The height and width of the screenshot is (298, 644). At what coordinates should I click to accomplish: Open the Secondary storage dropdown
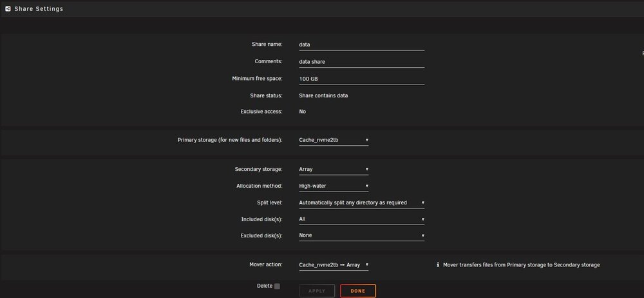tap(334, 169)
